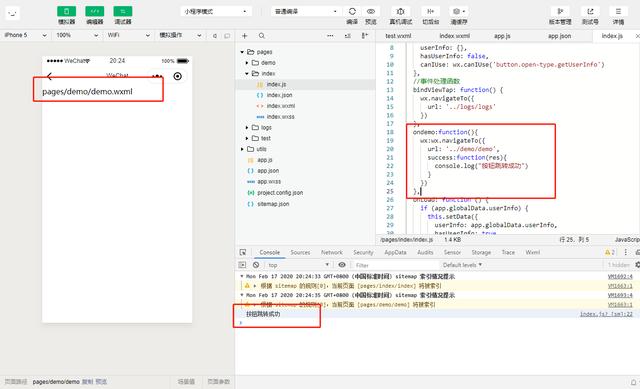Viewport: 640px width, 389px height.
Task: Click the new file plus icon
Action: pyautogui.click(x=244, y=36)
